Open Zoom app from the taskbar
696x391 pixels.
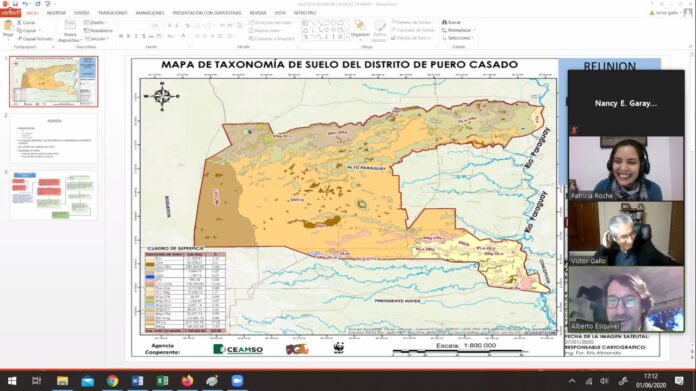[237, 381]
